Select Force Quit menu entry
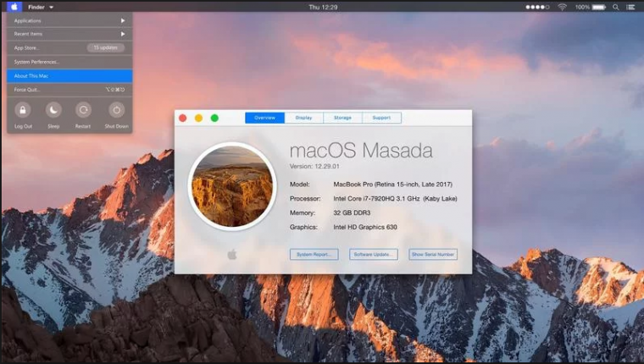 coord(69,89)
